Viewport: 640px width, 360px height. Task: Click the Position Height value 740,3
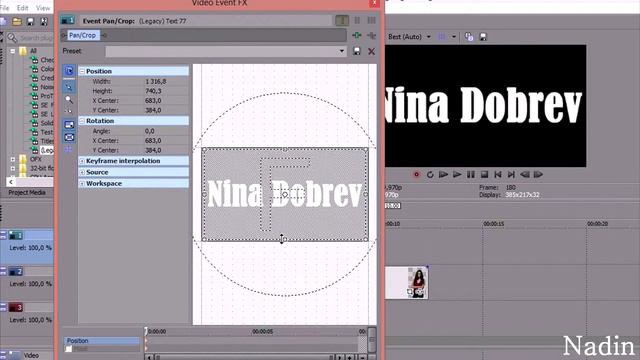pyautogui.click(x=153, y=91)
